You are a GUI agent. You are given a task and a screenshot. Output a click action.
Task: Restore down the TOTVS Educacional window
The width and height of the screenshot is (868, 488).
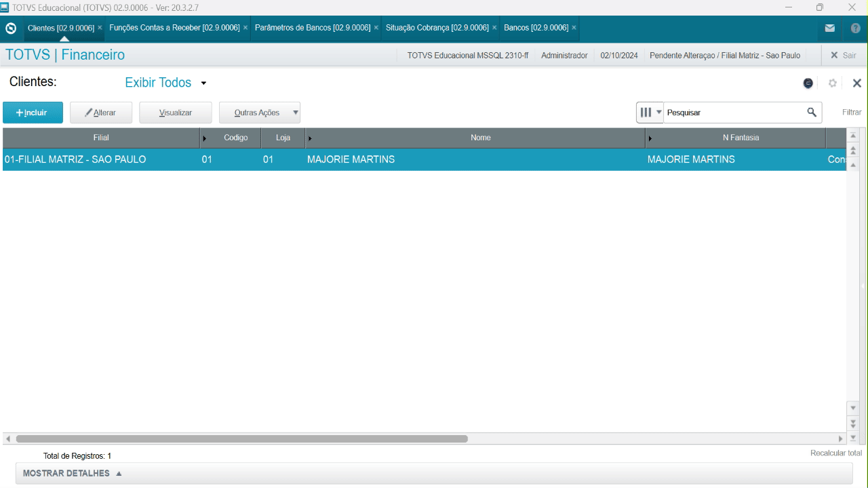pos(820,7)
